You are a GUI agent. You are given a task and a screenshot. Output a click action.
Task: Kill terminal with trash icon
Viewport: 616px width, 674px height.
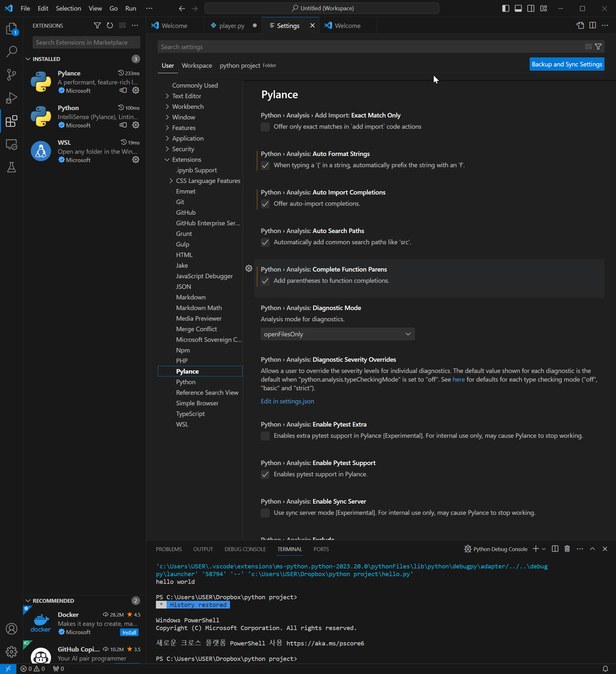coord(567,549)
